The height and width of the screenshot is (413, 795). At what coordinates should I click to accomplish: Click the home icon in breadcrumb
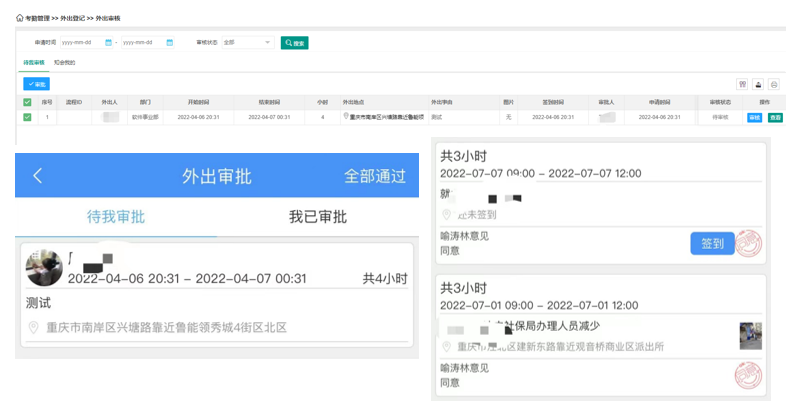pyautogui.click(x=21, y=19)
